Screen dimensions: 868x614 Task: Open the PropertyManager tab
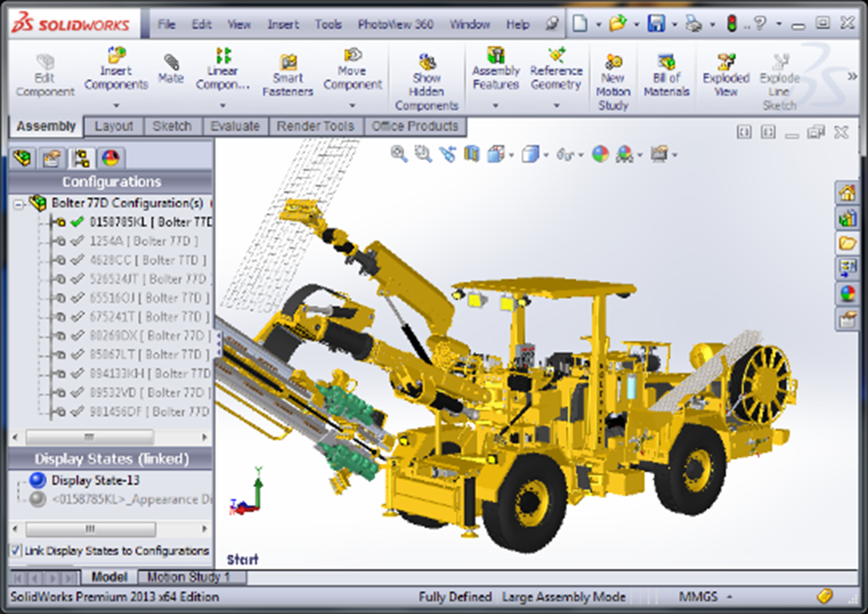pyautogui.click(x=52, y=158)
